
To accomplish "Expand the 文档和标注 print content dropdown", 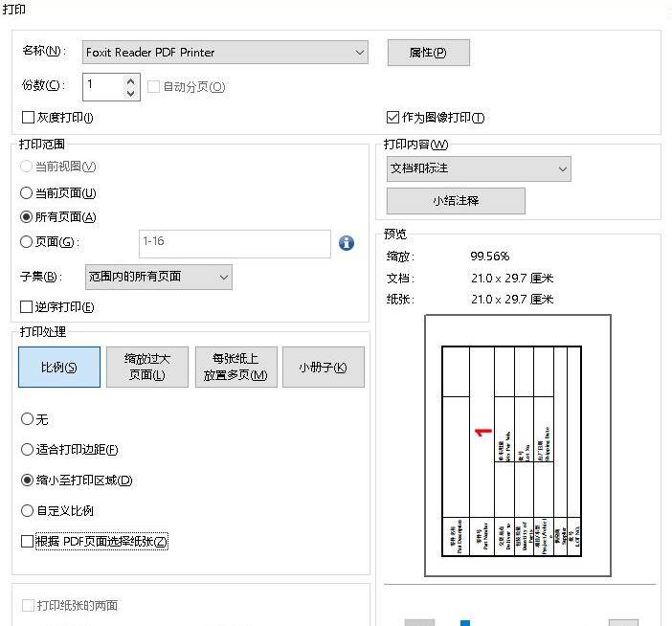I will [x=478, y=169].
